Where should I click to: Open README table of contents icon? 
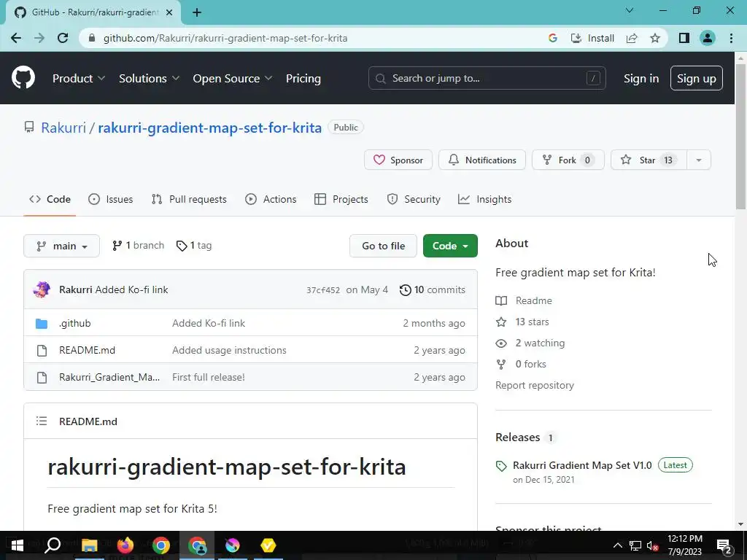point(42,421)
